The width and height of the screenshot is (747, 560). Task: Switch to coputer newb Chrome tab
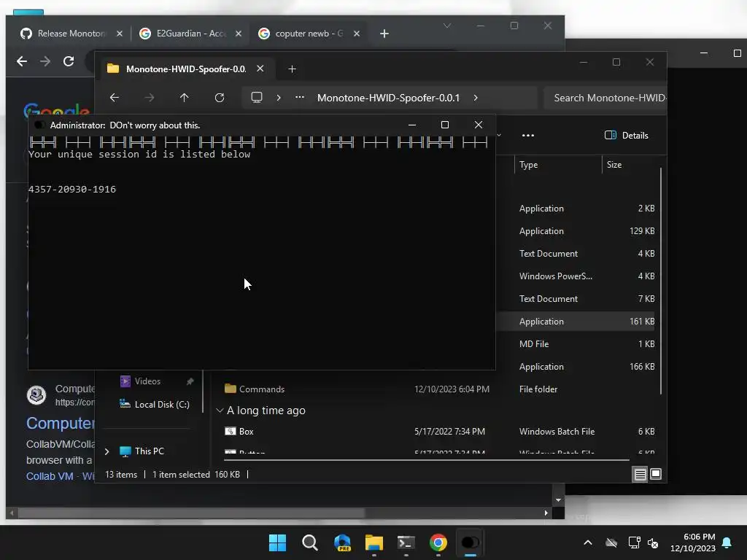309,34
